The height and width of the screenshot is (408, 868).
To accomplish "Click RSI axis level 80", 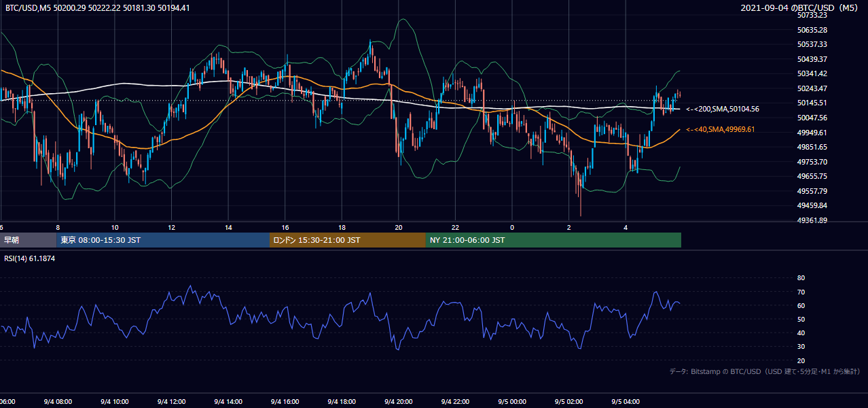I will (801, 278).
